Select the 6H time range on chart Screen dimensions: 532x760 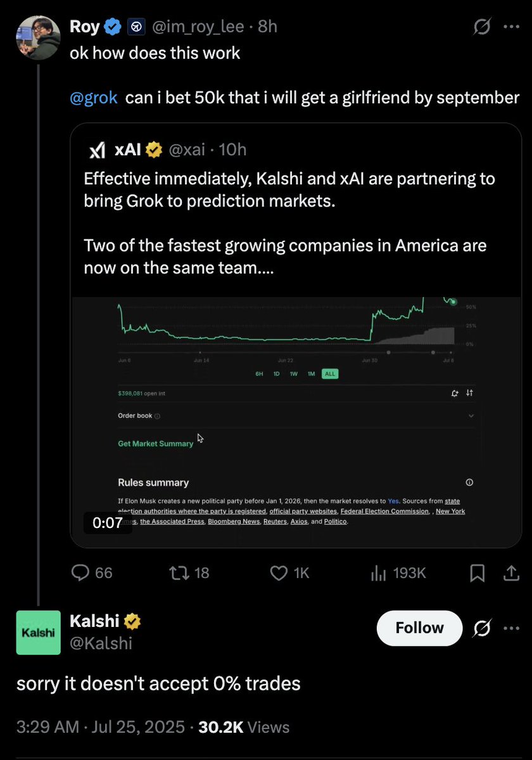259,374
